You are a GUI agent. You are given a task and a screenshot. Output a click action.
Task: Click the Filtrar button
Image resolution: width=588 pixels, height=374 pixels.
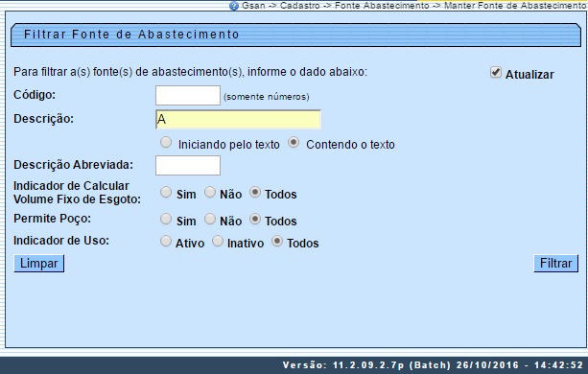click(555, 264)
